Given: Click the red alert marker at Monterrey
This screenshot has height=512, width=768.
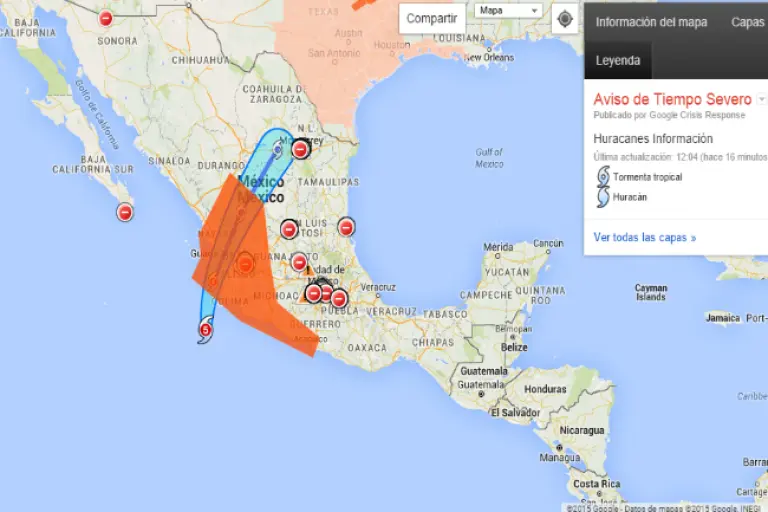Looking at the screenshot, I should (300, 149).
